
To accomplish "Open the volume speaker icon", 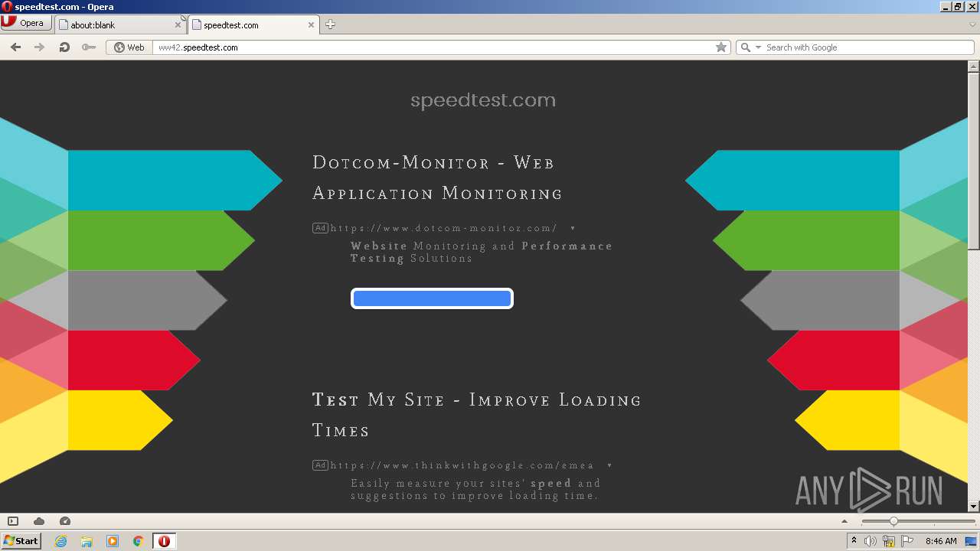I will (871, 541).
